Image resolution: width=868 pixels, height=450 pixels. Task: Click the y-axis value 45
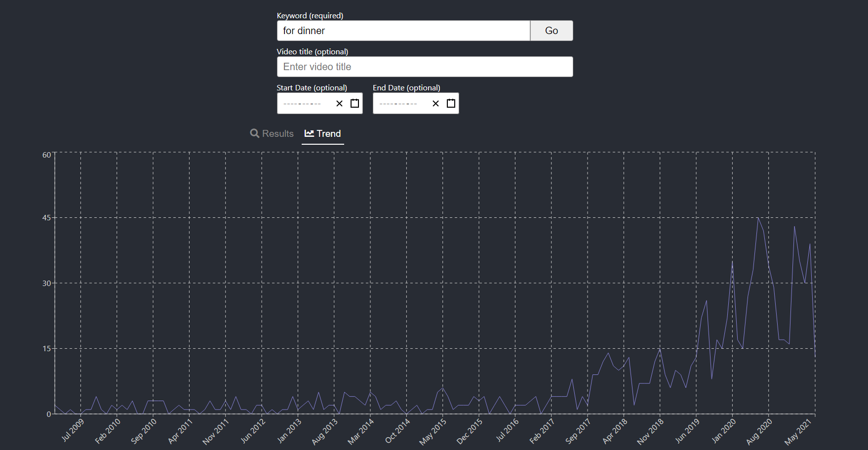[46, 218]
